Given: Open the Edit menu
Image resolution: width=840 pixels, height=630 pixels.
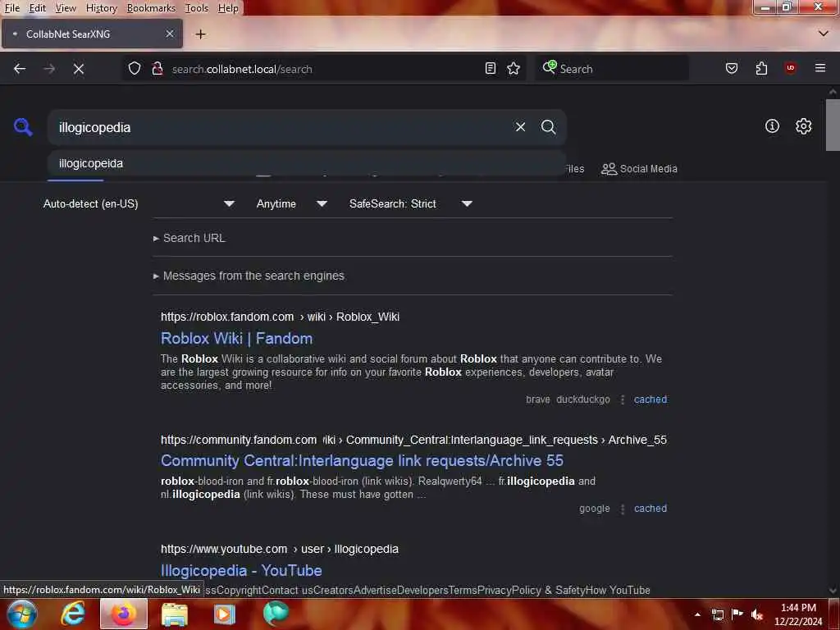Looking at the screenshot, I should click(38, 8).
